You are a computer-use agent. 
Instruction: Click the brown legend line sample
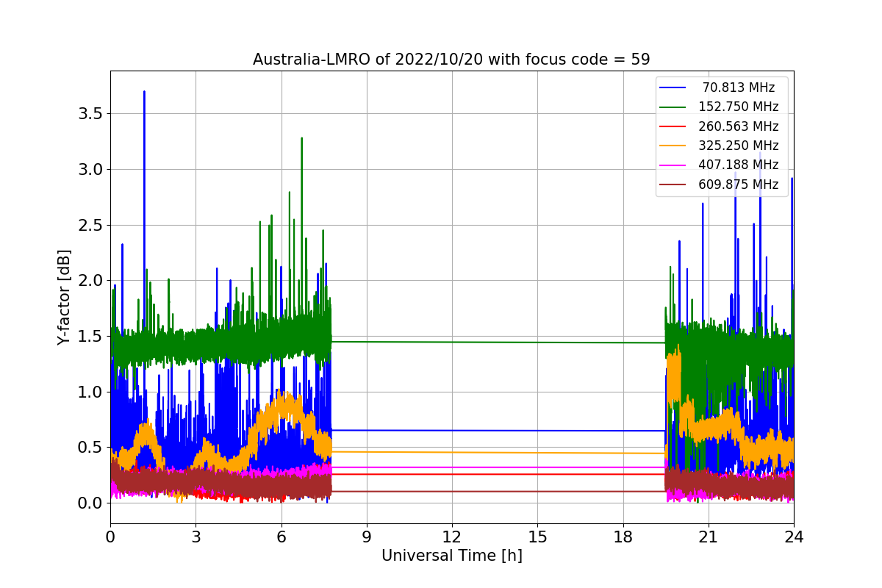tap(673, 185)
